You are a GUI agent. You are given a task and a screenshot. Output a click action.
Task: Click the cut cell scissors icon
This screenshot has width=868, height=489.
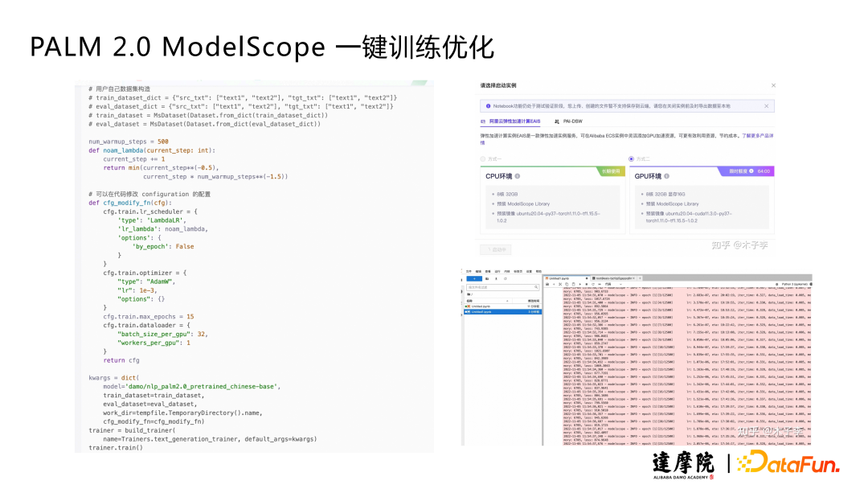coord(559,284)
